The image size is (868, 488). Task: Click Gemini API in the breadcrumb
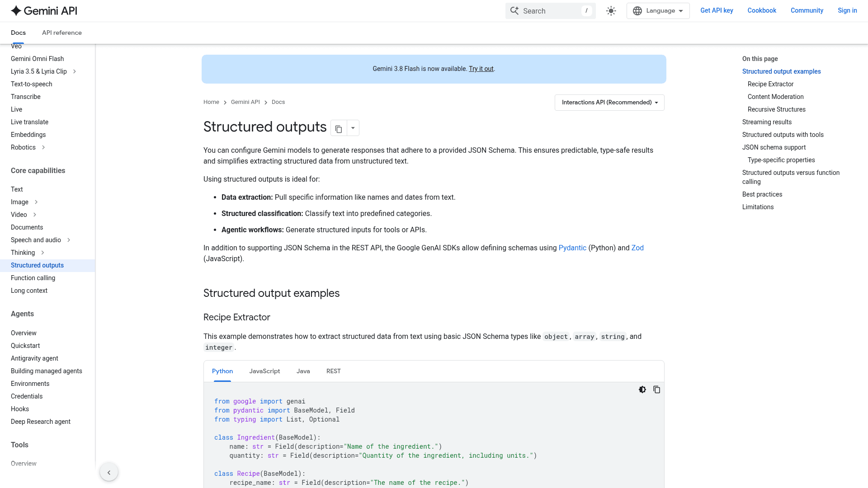[245, 102]
